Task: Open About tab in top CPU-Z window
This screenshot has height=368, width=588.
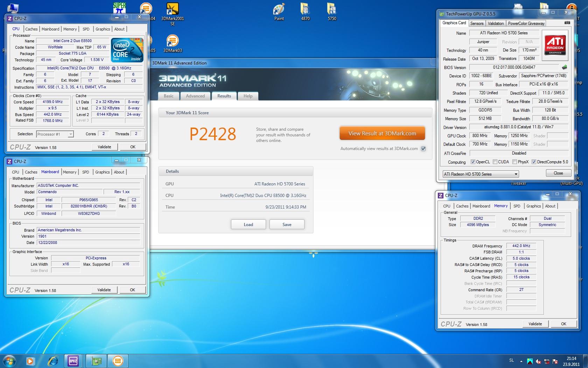Action: [x=119, y=29]
